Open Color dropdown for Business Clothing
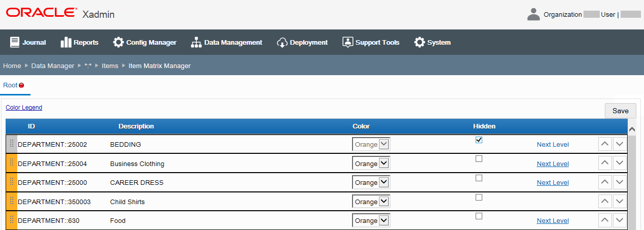The height and width of the screenshot is (230, 644). (x=371, y=163)
